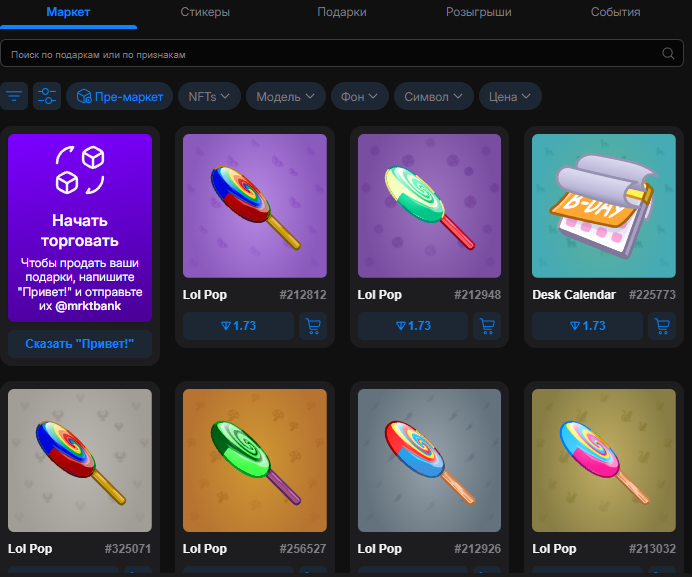
Task: Switch to the Розыгрыши tab
Action: [478, 13]
